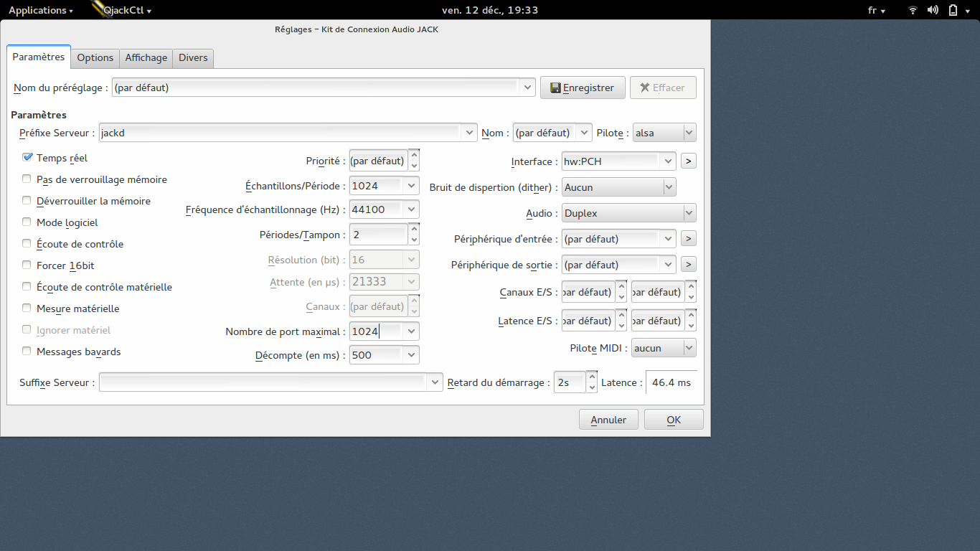
Task: Open the Pilote alsa dropdown
Action: tap(664, 133)
